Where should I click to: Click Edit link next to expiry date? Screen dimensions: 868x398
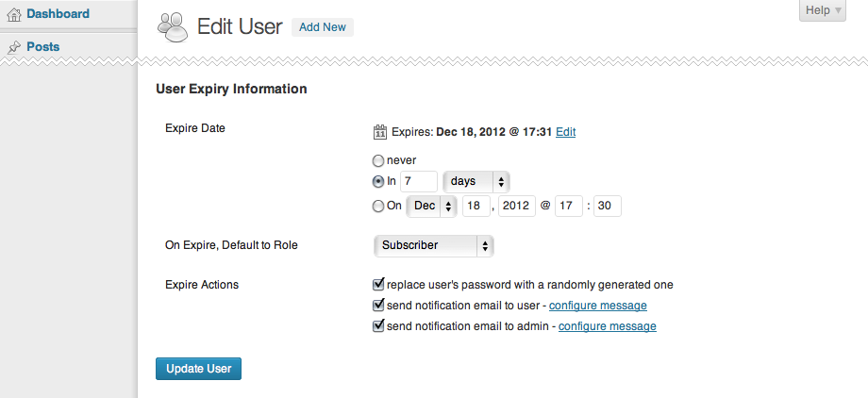[565, 132]
